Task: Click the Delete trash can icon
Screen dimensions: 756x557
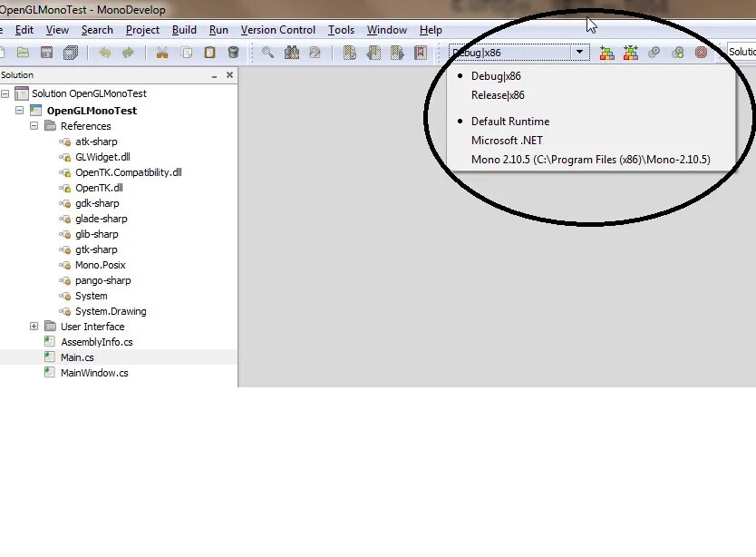Action: click(233, 52)
